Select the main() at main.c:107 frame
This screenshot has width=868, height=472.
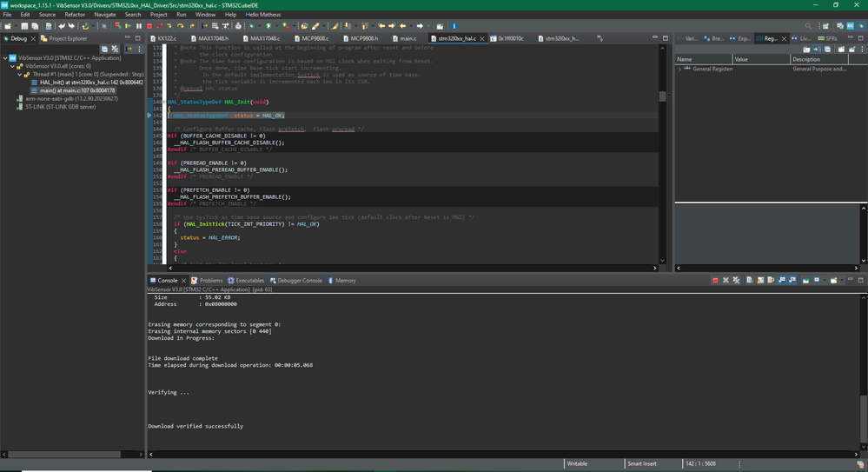(x=72, y=90)
